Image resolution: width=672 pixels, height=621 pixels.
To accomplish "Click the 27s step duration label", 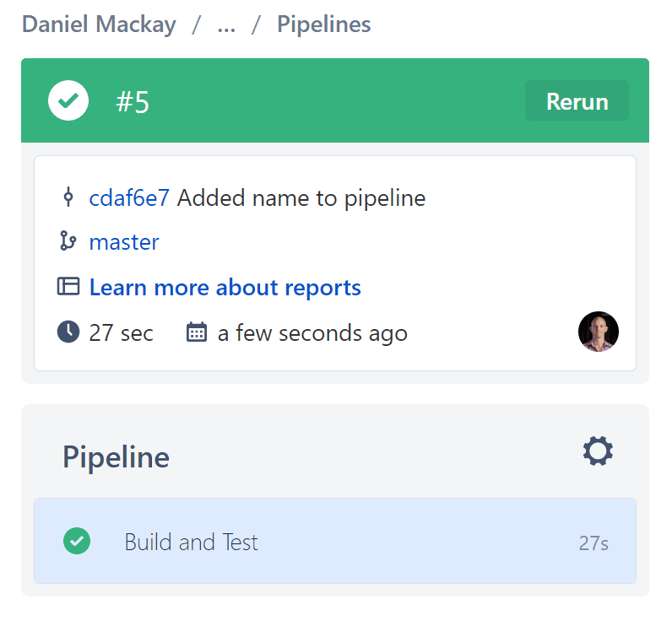I will pyautogui.click(x=593, y=543).
